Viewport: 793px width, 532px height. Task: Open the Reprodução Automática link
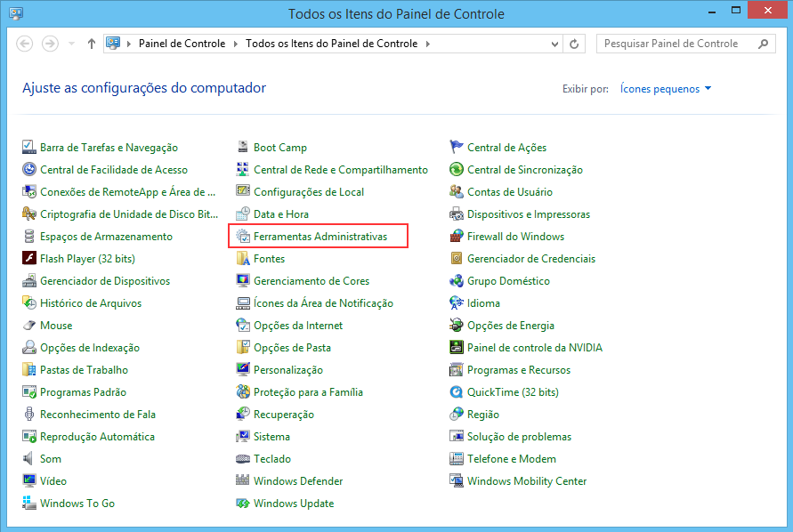[x=97, y=437]
